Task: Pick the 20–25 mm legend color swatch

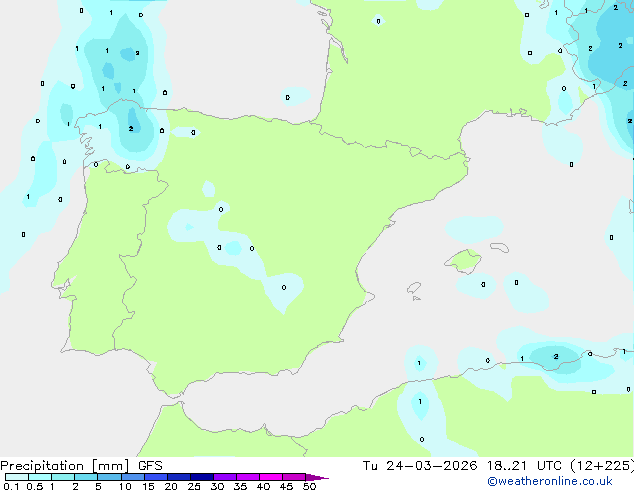Action: point(178,477)
